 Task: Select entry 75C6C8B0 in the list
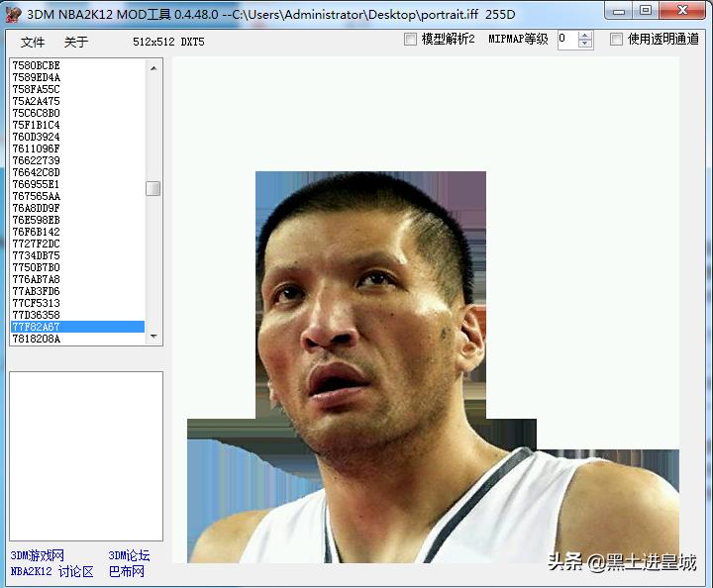tap(77, 113)
